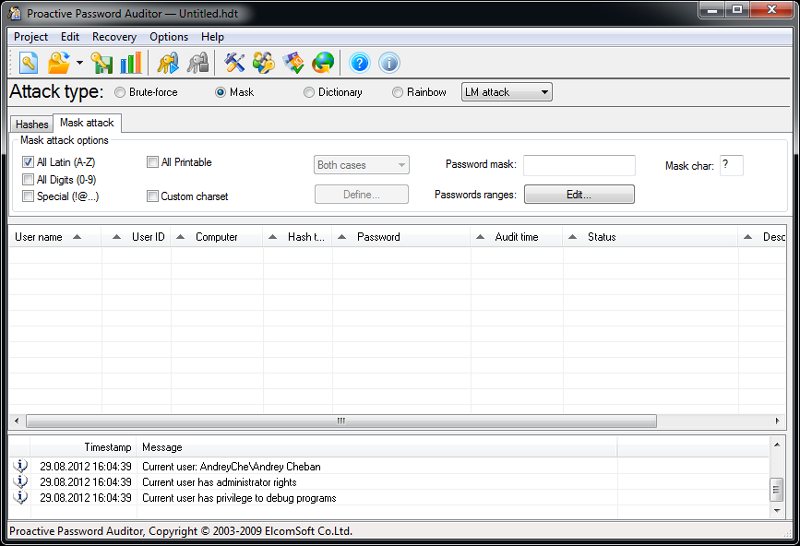
Task: Click the Edit... passwords ranges button
Action: coord(579,194)
